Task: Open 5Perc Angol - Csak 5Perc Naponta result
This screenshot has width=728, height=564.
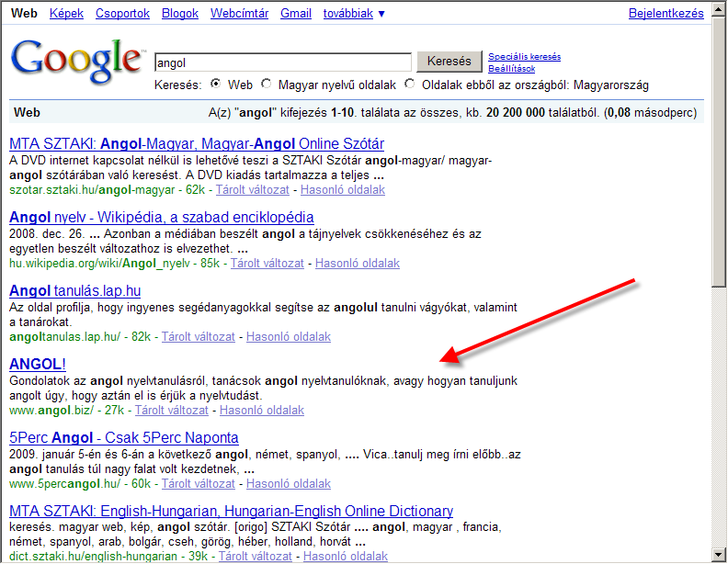Action: (124, 438)
